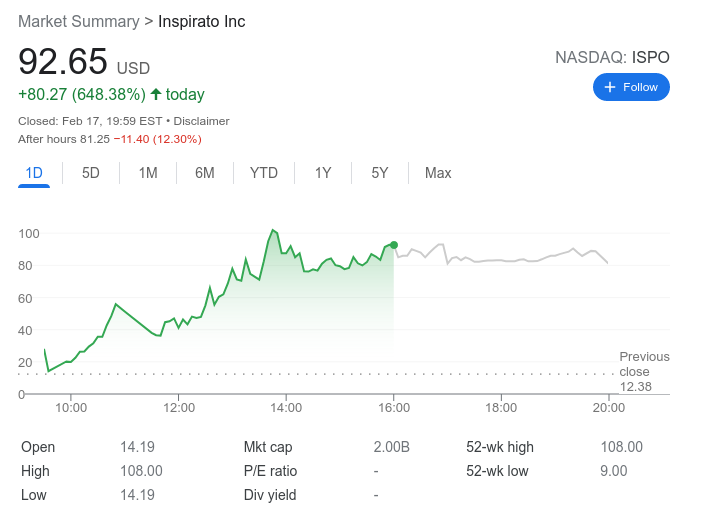The width and height of the screenshot is (708, 526).
Task: Click the Follow button plus icon
Action: click(610, 87)
